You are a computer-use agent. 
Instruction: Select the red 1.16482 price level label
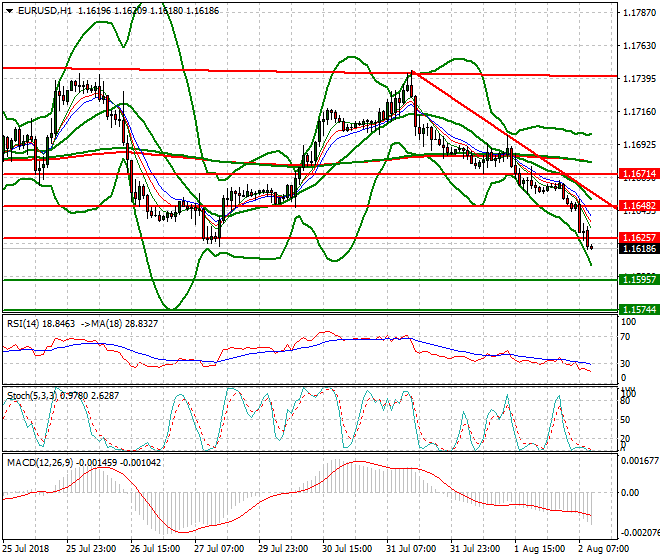pyautogui.click(x=639, y=205)
